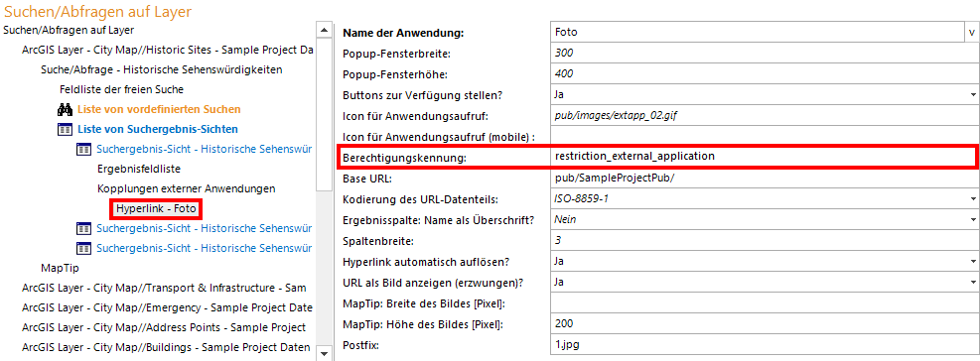This screenshot has height=361, width=980.
Task: Click the binoculars icon beside Liste von vordefinierten Suchen
Action: 65,109
